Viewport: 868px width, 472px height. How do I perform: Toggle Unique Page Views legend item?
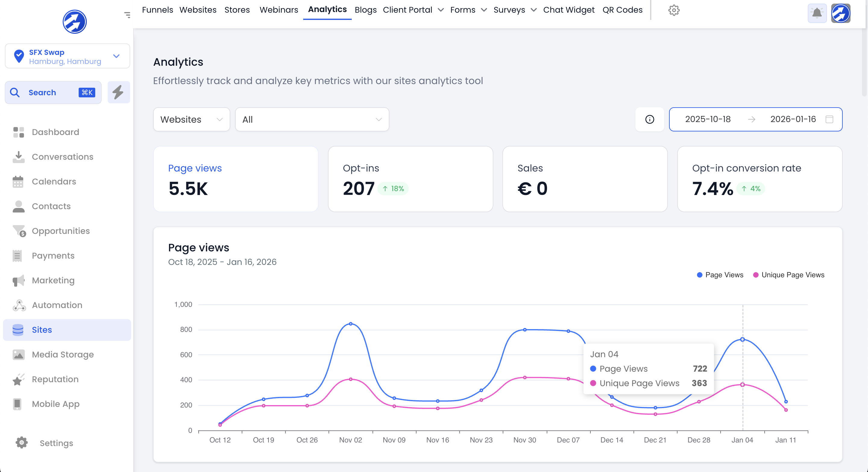tap(788, 275)
